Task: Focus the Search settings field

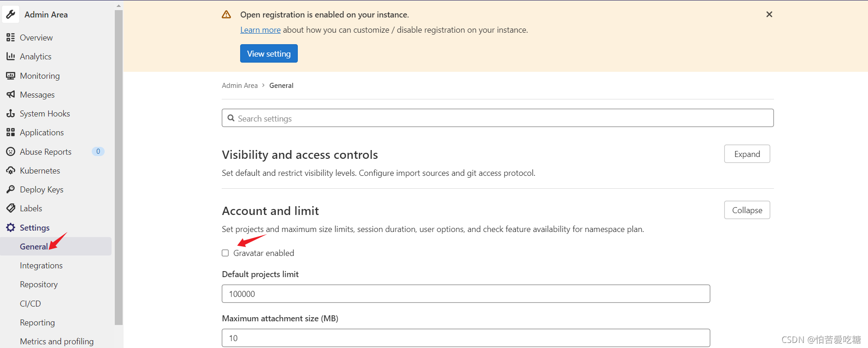Action: point(498,118)
